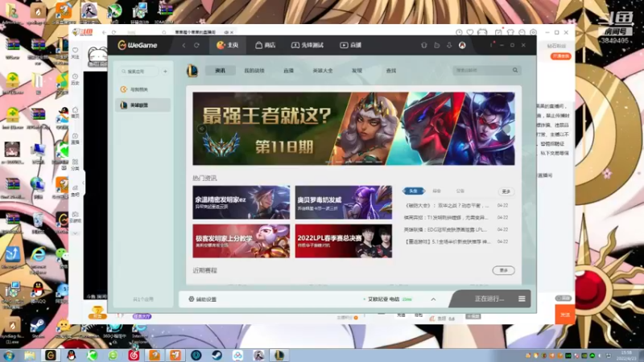Select the 资讯 news tab
This screenshot has height=362, width=644.
click(220, 71)
